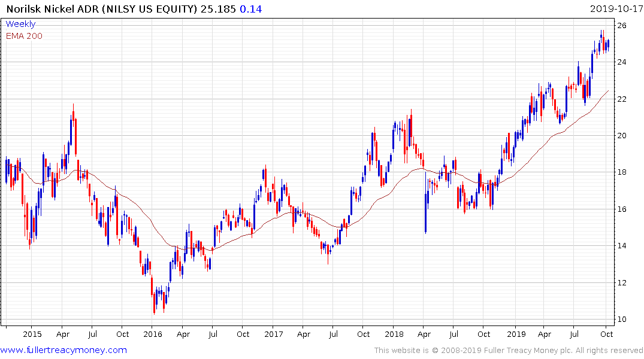
Task: Click the Weekly interval label
Action: coord(20,24)
